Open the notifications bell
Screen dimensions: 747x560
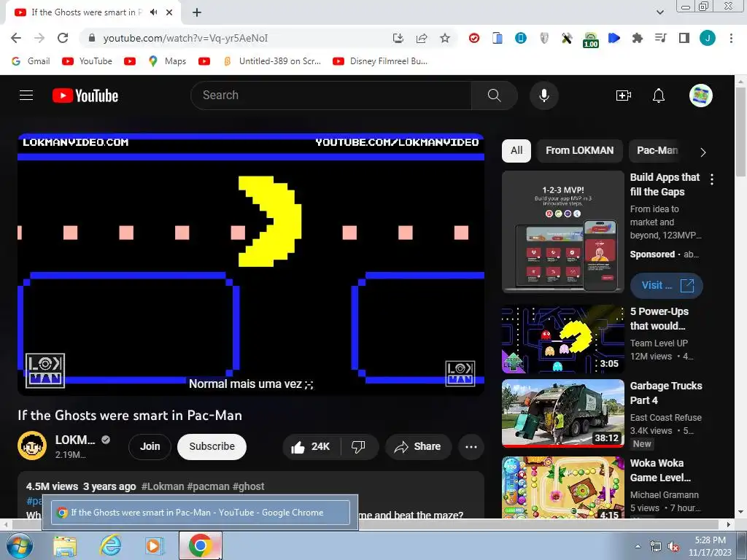pos(659,96)
